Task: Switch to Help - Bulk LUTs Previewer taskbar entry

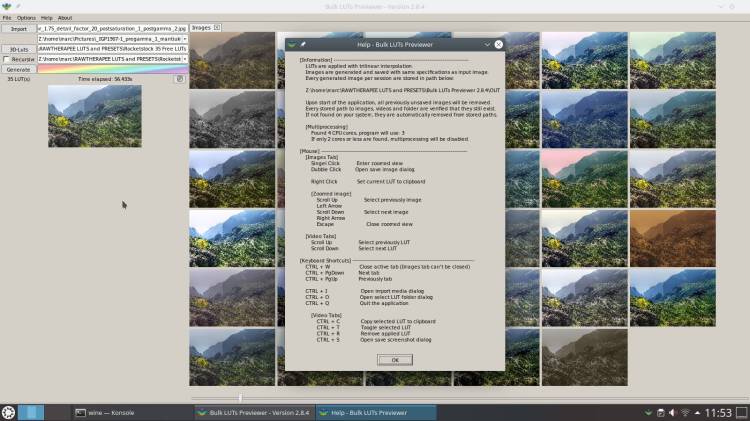Action: tap(376, 412)
